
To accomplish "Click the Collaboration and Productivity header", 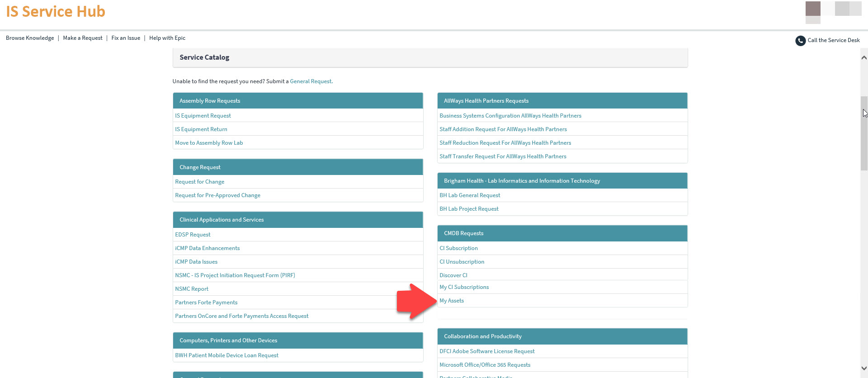I will tap(562, 336).
